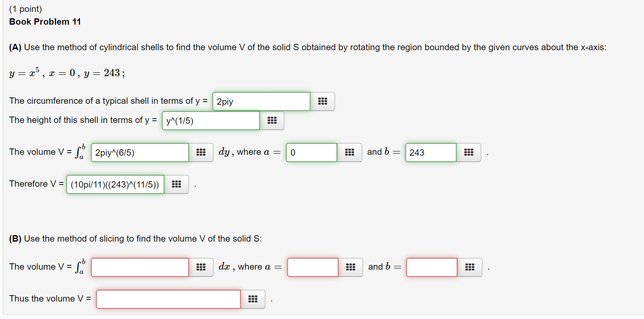Open the equation editor beside part B's a field
The height and width of the screenshot is (319, 644).
click(x=350, y=267)
